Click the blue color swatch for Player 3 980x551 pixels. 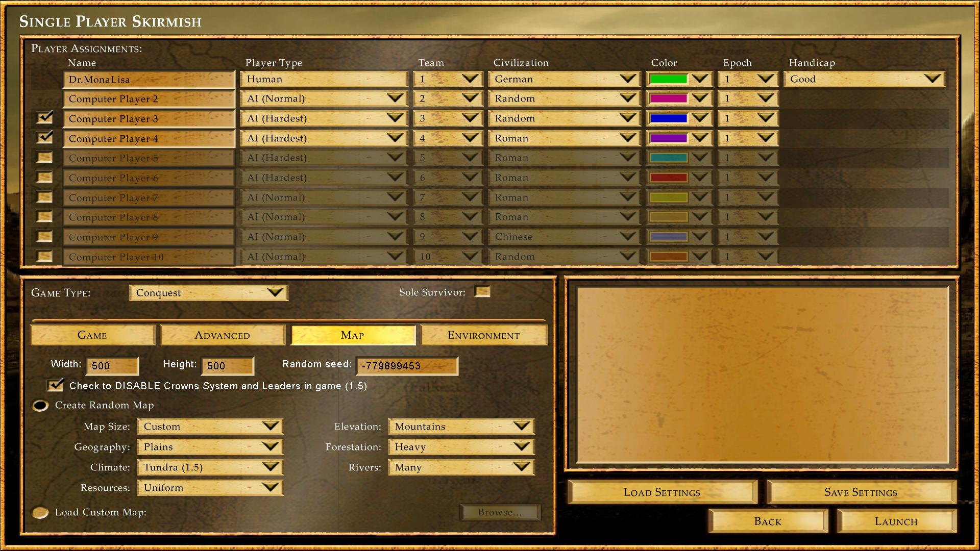[668, 118]
